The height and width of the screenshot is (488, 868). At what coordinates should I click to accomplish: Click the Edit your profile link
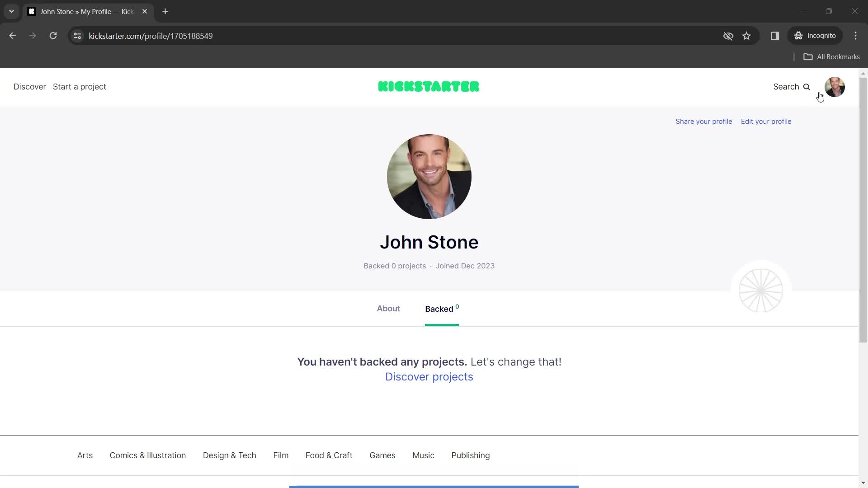(x=766, y=121)
